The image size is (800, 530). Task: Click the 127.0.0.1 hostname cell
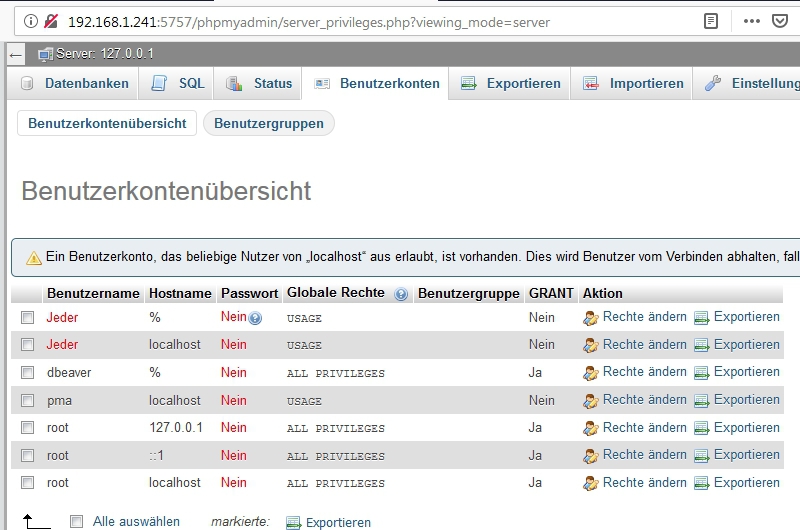coord(176,427)
